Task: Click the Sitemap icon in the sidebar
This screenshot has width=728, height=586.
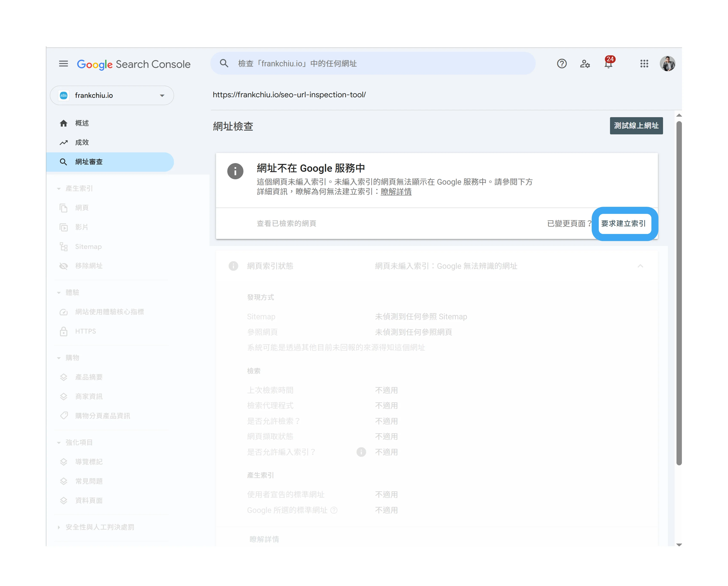Action: tap(64, 247)
